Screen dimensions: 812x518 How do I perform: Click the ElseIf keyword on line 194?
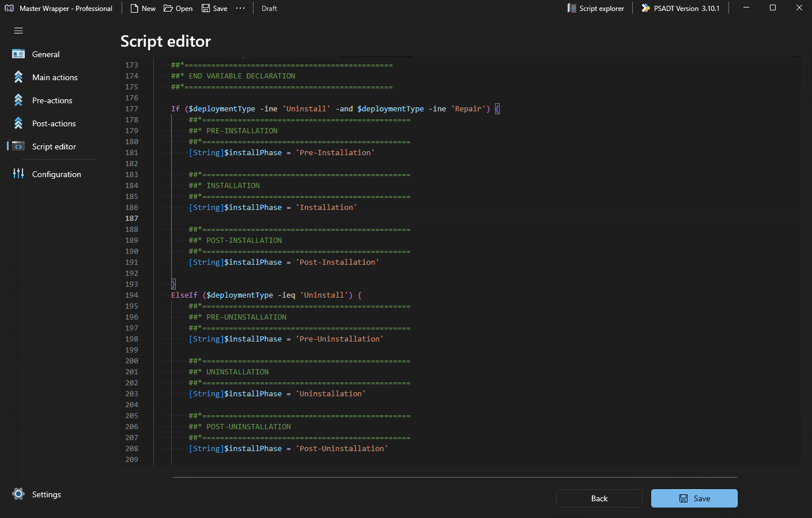184,295
